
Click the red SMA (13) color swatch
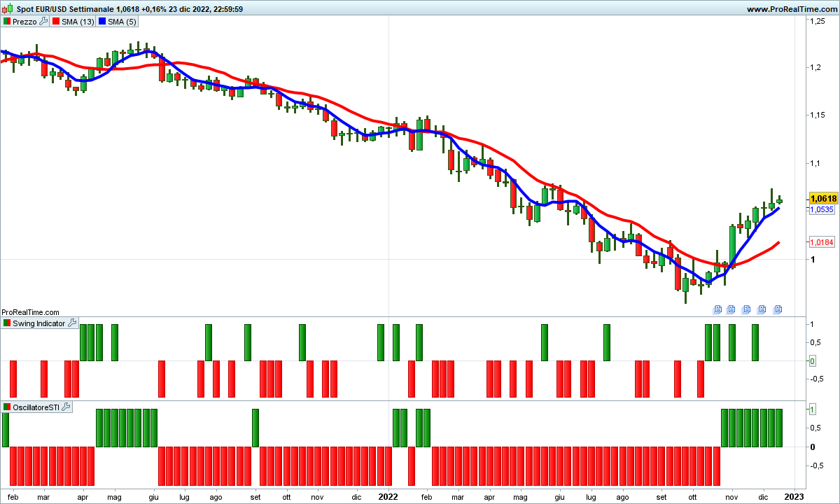(56, 22)
